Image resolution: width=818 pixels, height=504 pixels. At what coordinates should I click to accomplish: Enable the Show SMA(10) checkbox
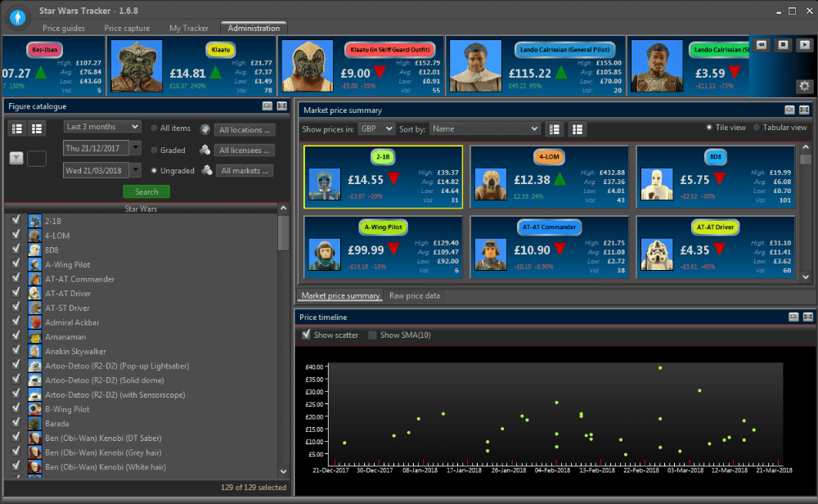[373, 335]
